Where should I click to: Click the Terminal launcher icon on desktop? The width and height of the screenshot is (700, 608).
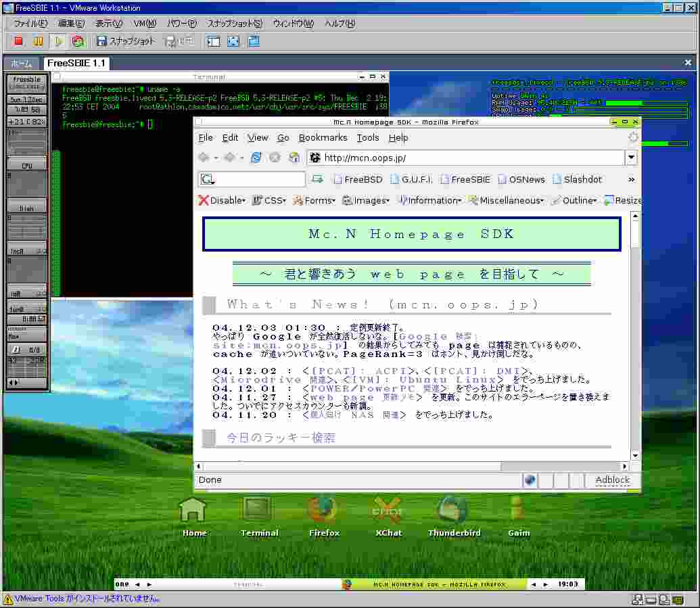pos(258,515)
